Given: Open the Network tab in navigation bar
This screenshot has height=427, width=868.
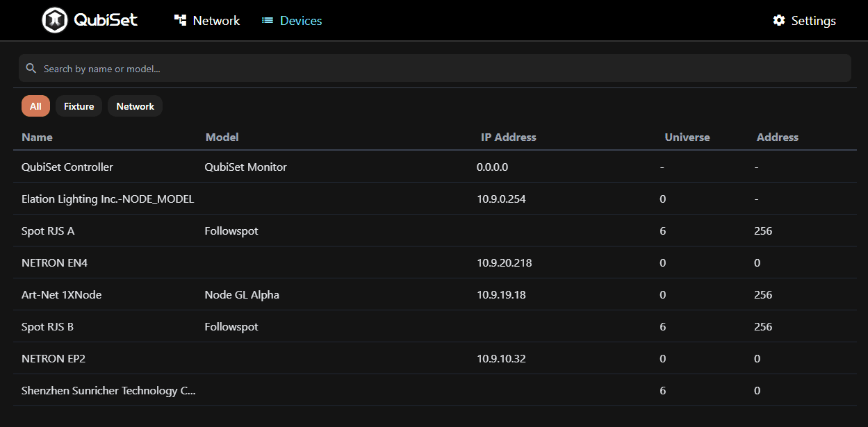Looking at the screenshot, I should click(216, 21).
